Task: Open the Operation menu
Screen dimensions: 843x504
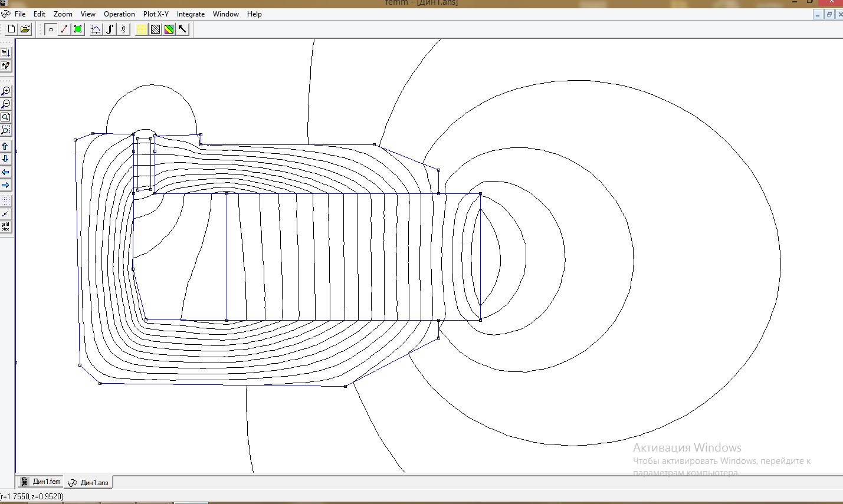Action: point(119,14)
